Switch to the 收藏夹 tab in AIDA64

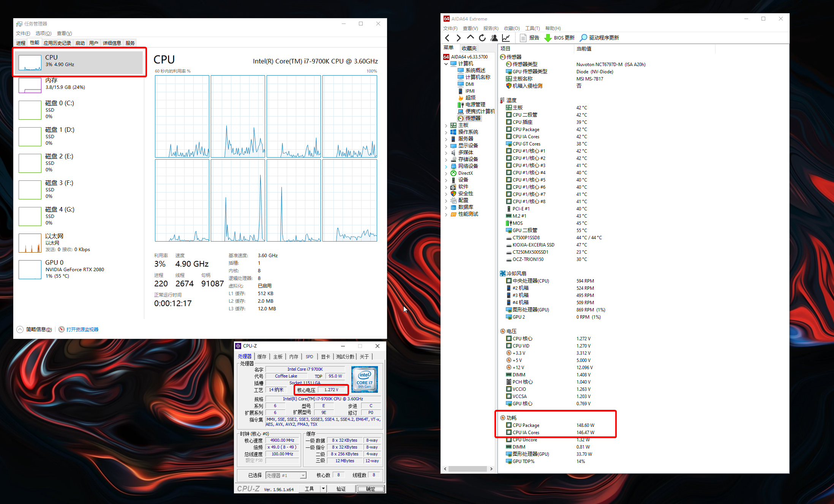(469, 48)
